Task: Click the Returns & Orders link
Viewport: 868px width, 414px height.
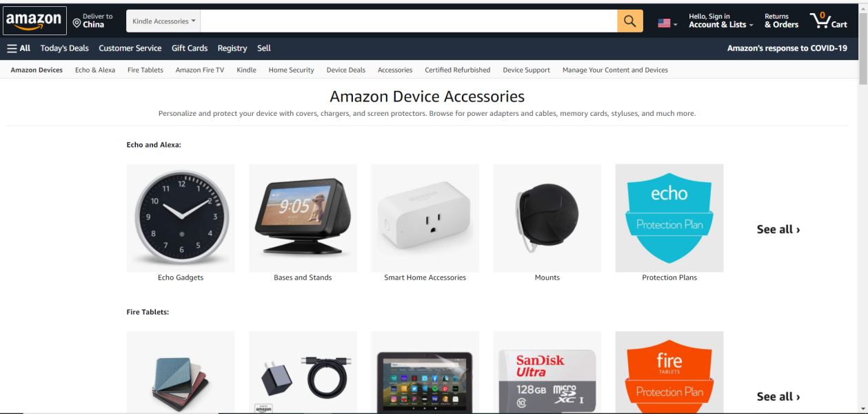Action: [x=781, y=21]
